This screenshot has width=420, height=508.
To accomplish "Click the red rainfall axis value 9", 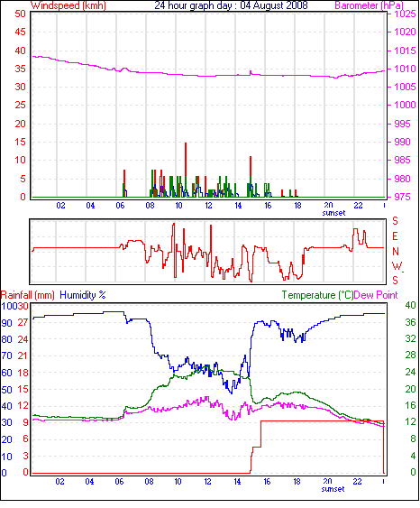I will [x=25, y=422].
